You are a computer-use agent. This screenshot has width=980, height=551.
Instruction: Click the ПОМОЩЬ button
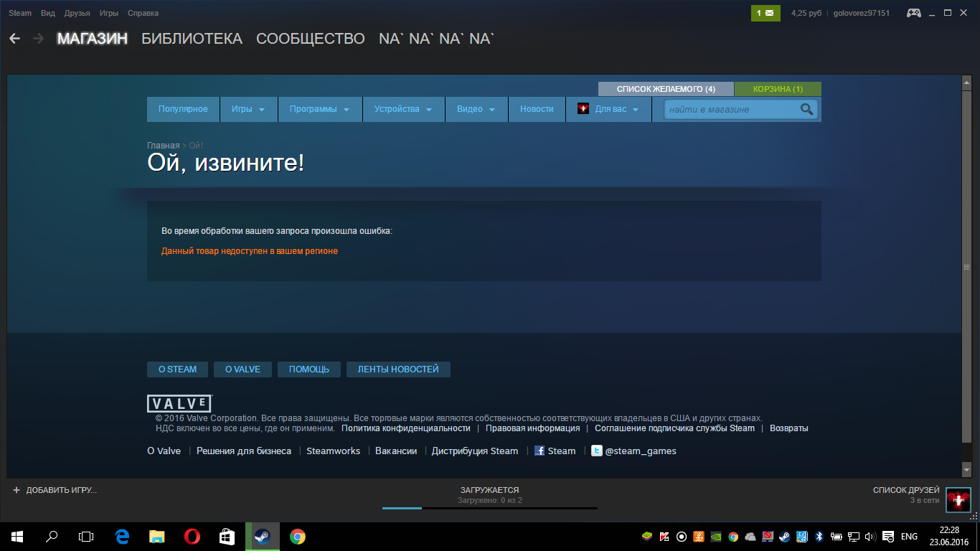click(x=308, y=369)
